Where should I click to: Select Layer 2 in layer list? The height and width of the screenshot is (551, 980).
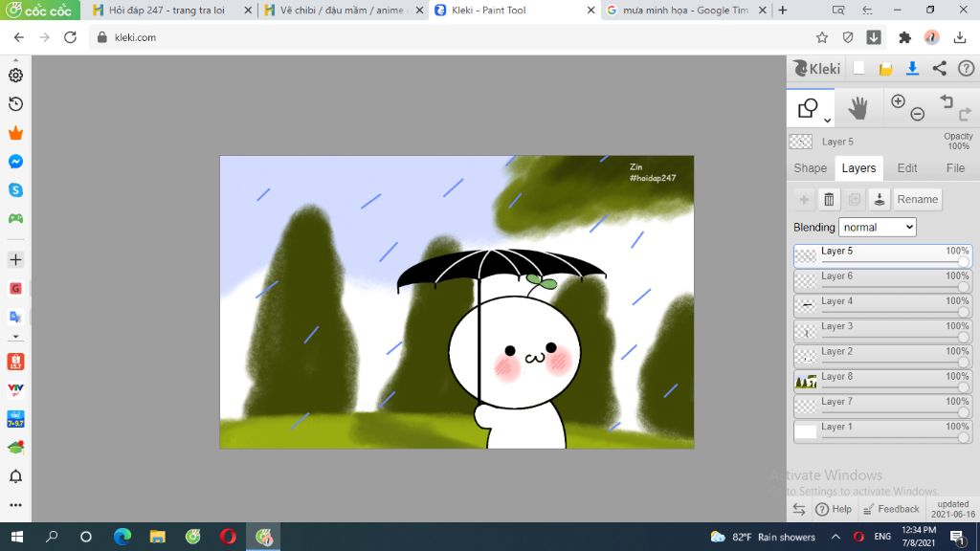[882, 356]
